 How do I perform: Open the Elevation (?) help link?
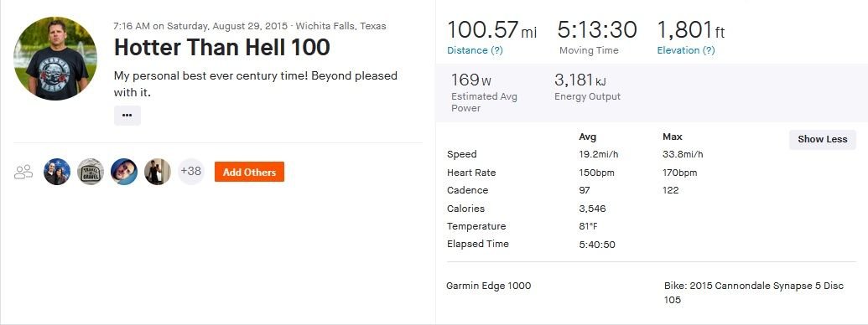pyautogui.click(x=686, y=50)
